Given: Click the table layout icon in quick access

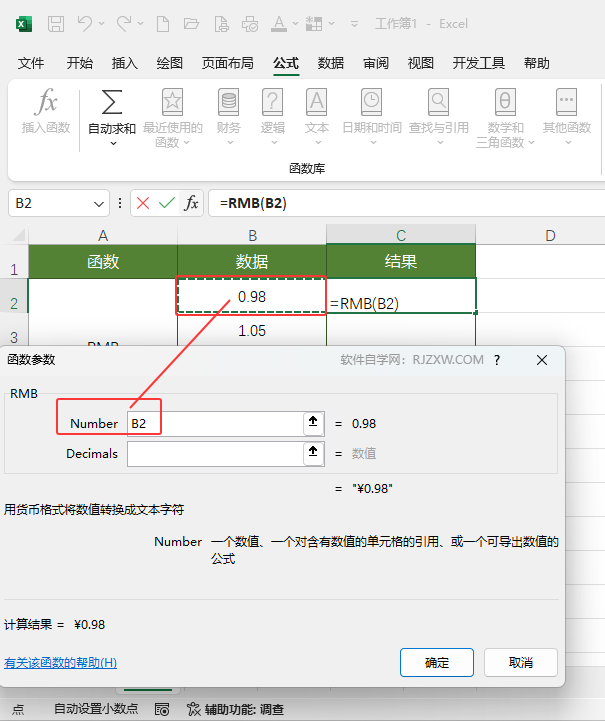Looking at the screenshot, I should (314, 23).
